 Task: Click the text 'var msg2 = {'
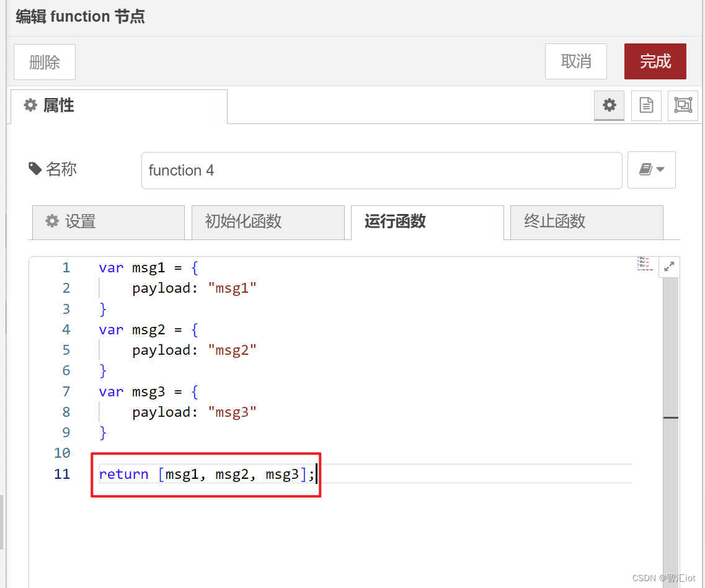tap(148, 330)
